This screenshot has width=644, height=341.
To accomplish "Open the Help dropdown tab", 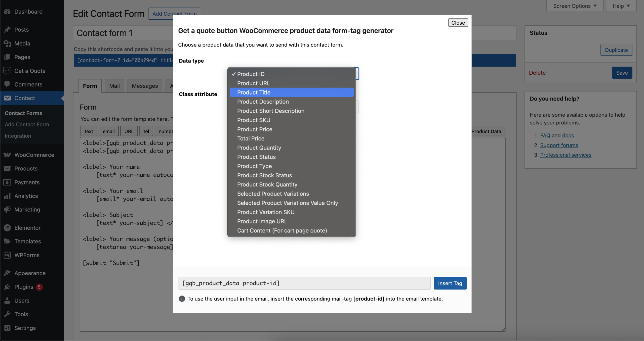I will coord(621,6).
